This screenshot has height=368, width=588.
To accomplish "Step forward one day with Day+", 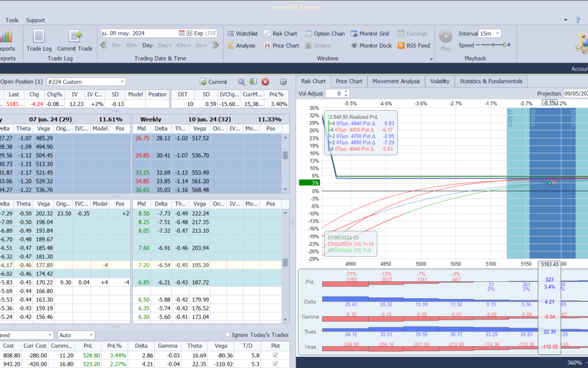I will [x=165, y=45].
